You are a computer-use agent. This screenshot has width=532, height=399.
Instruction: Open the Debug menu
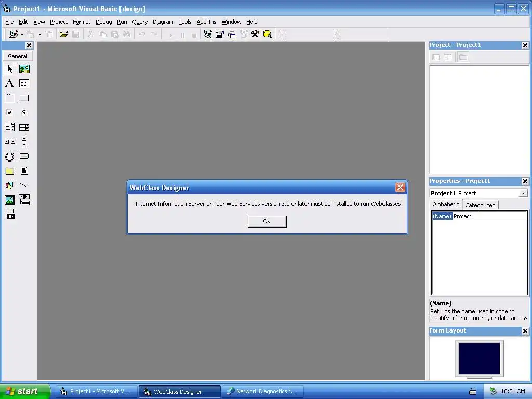pos(103,22)
